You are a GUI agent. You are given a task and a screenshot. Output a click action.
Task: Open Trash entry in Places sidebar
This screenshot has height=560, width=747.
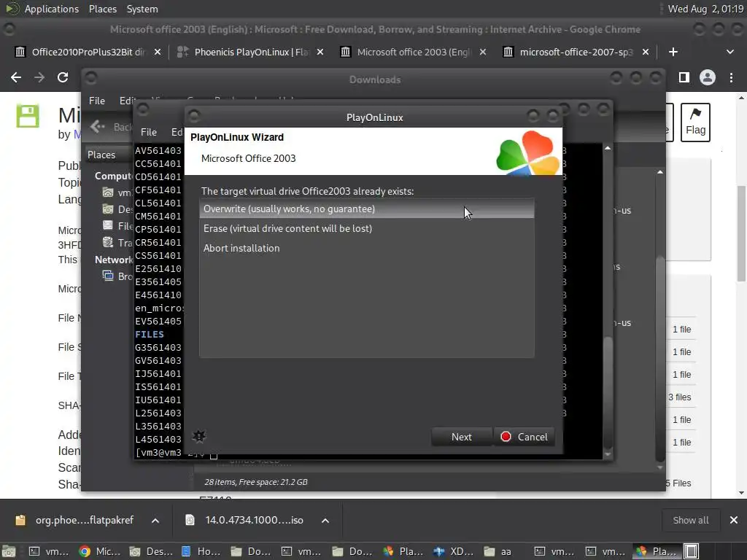(117, 242)
